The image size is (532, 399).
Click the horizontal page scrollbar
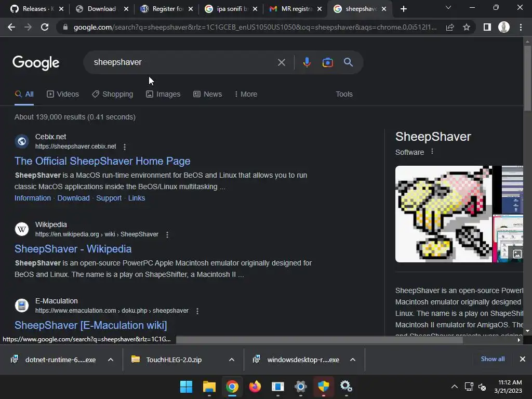[x=320, y=340]
